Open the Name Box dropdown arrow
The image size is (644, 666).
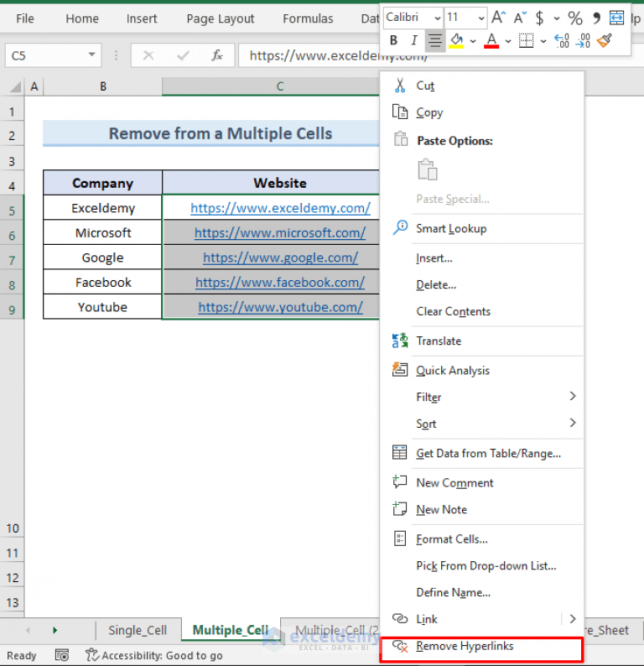coord(91,55)
